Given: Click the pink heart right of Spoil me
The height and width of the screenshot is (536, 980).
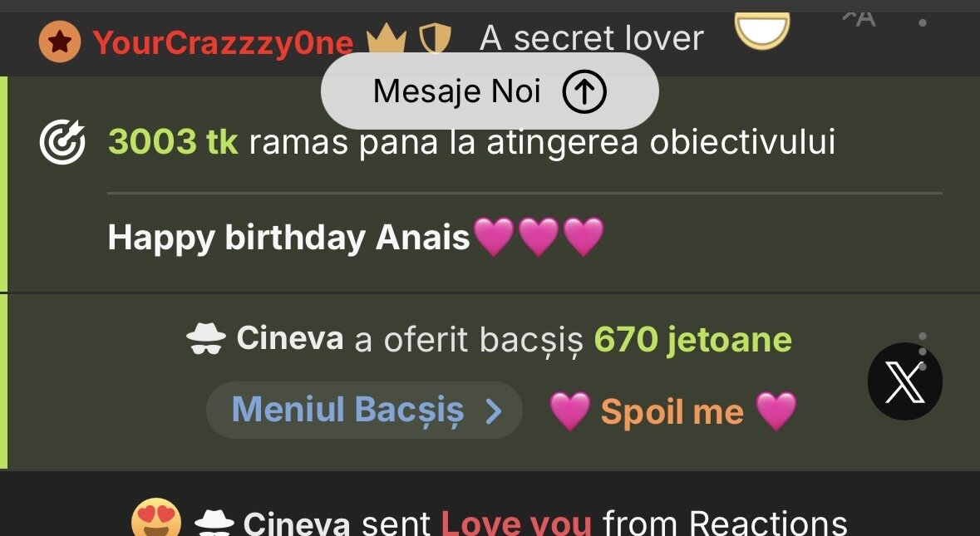Looking at the screenshot, I should 776,411.
